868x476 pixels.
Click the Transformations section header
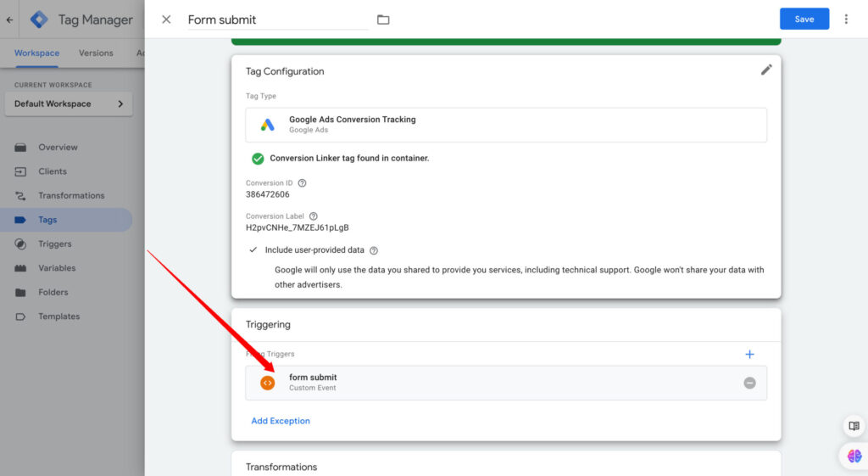click(x=281, y=467)
